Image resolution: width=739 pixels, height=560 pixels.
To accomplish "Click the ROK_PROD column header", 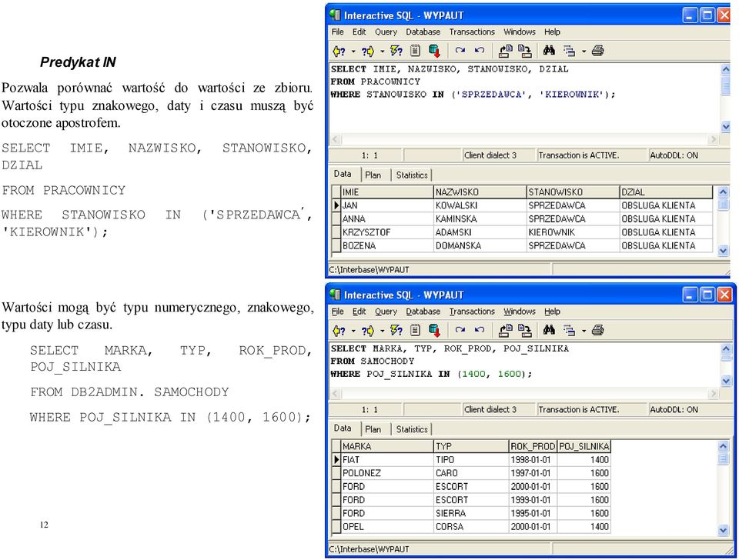I will click(x=533, y=446).
